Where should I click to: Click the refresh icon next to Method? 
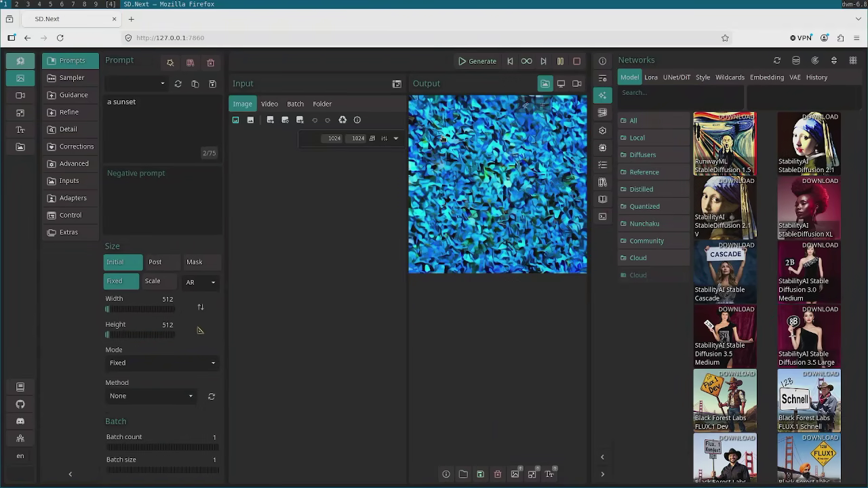pyautogui.click(x=212, y=396)
